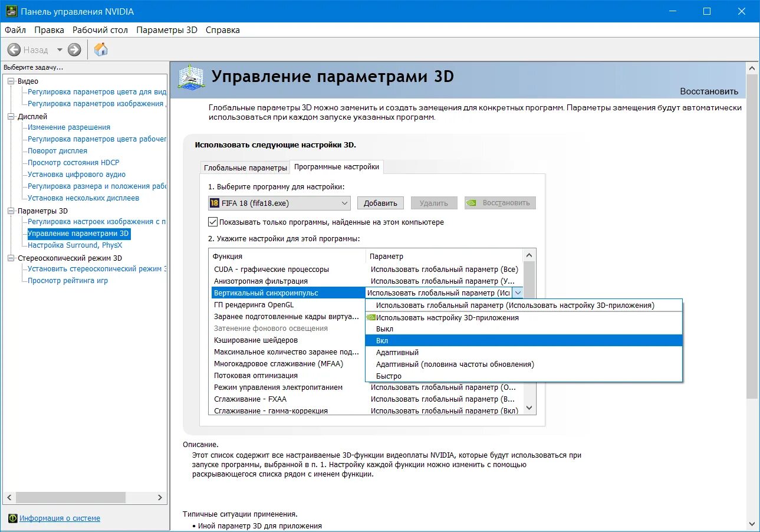This screenshot has height=532, width=760.
Task: Click the Восстановить button next to Удалить
Action: [500, 203]
